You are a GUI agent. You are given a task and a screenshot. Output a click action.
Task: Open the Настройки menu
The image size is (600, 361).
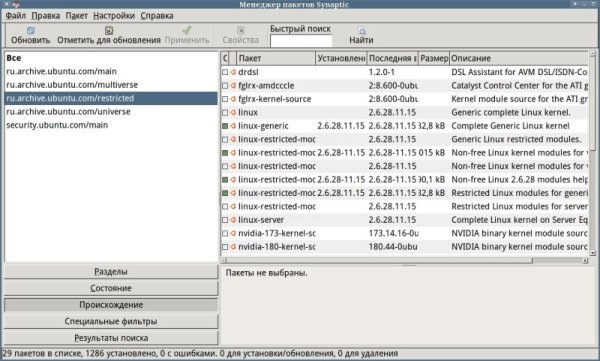pos(114,16)
